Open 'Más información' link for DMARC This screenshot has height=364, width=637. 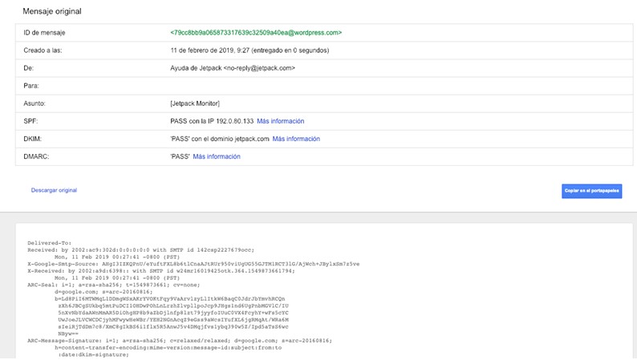(x=217, y=156)
